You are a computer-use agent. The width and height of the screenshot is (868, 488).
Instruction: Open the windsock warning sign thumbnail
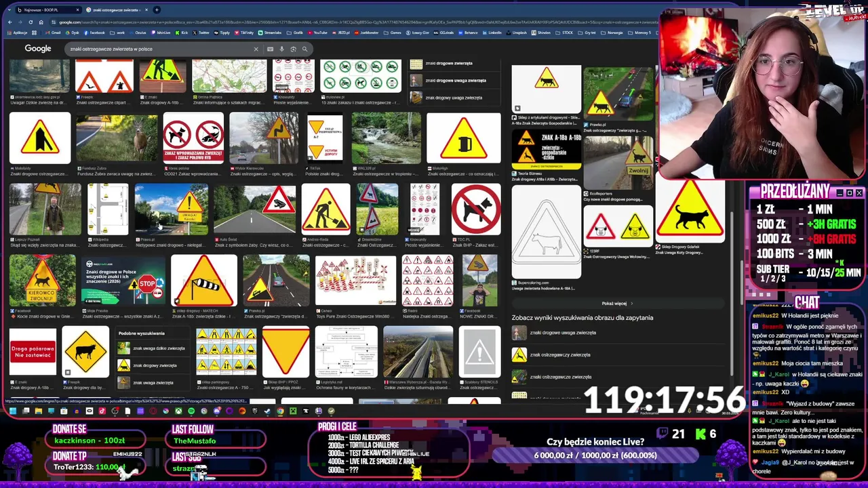click(x=204, y=281)
